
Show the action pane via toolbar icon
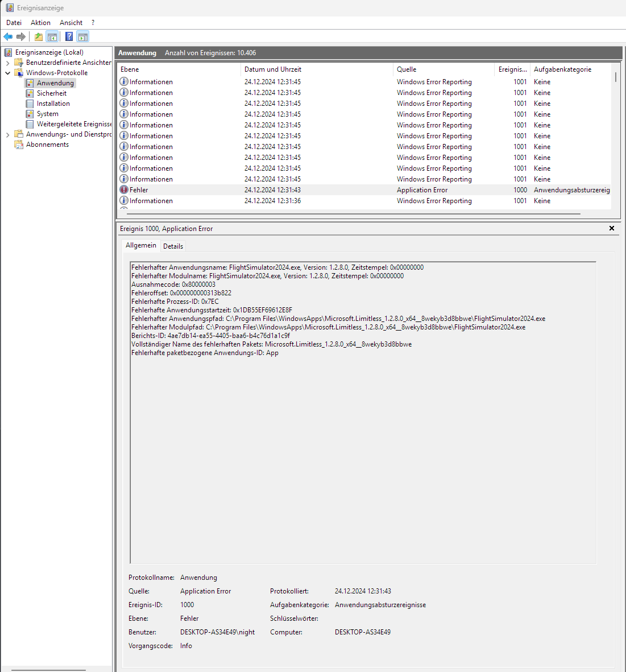click(x=83, y=36)
